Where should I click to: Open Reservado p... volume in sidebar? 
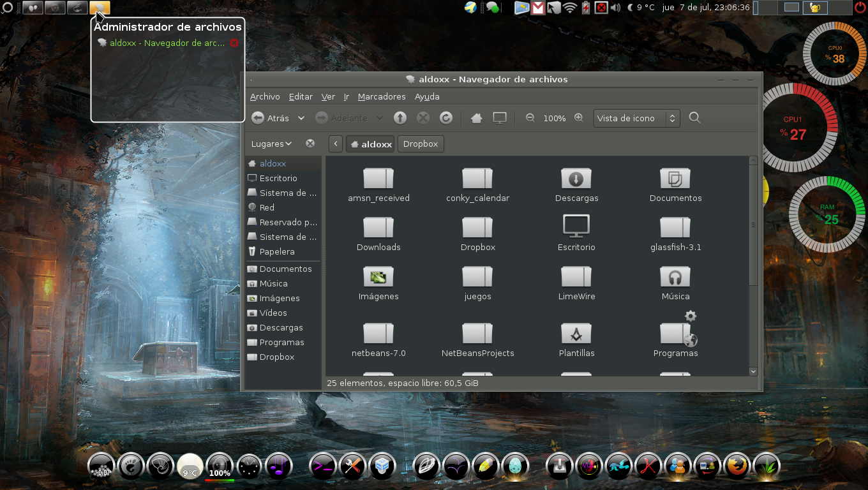point(283,222)
